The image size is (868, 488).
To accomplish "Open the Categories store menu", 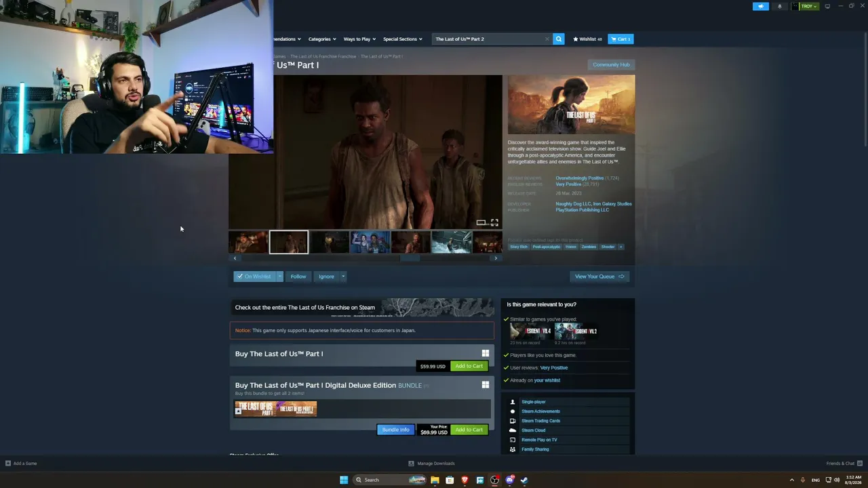I will [322, 39].
